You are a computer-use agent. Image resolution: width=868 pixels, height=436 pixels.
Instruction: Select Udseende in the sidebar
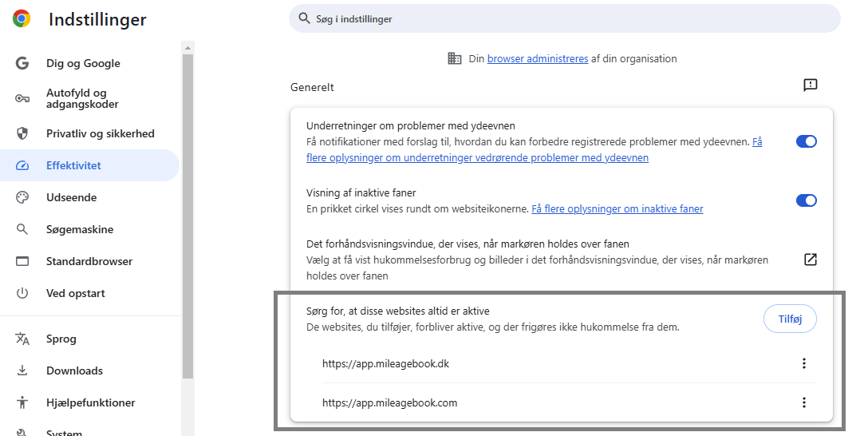click(89, 197)
